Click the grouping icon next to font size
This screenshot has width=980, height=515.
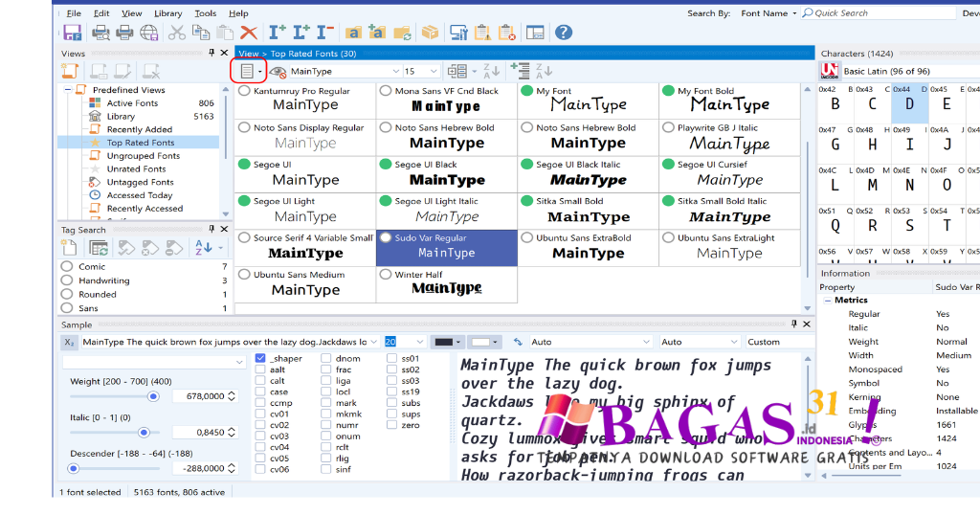point(457,71)
